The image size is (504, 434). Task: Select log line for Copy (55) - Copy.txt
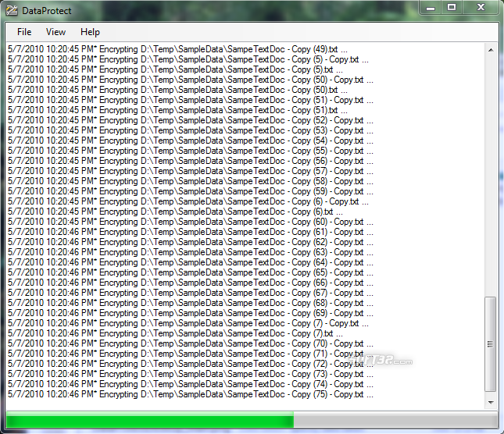(x=191, y=151)
